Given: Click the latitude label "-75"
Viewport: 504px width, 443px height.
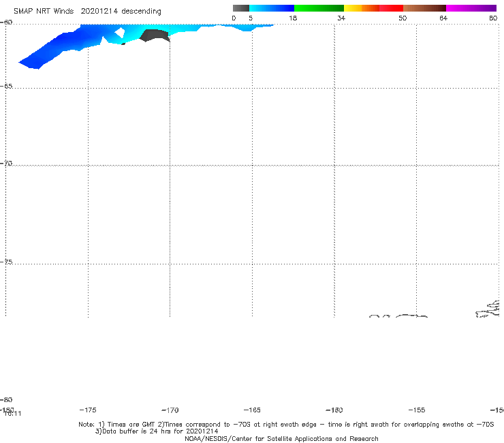Looking at the screenshot, I should point(6,262).
